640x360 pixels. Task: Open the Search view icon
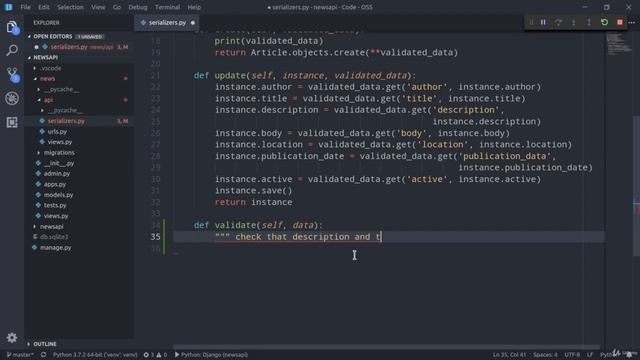[x=12, y=51]
